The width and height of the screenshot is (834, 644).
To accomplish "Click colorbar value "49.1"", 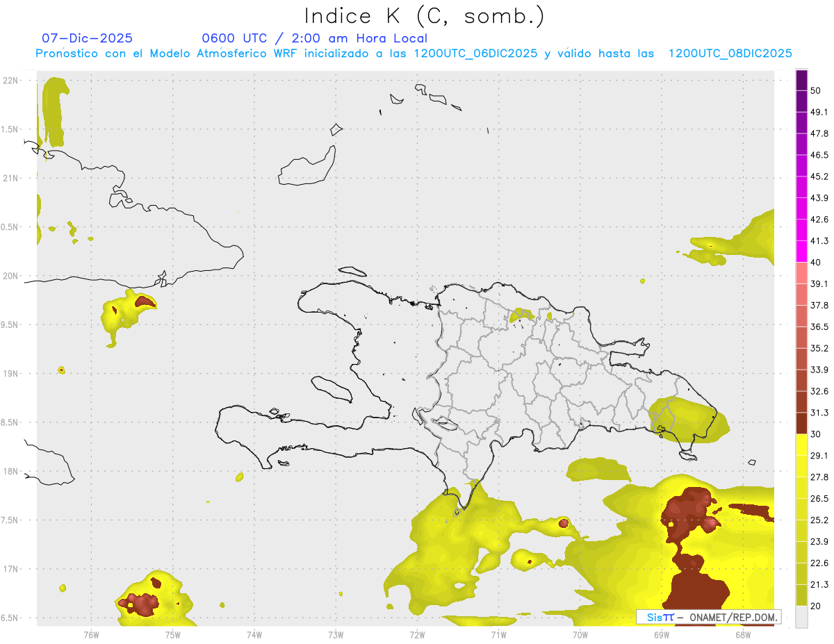I will (x=820, y=112).
